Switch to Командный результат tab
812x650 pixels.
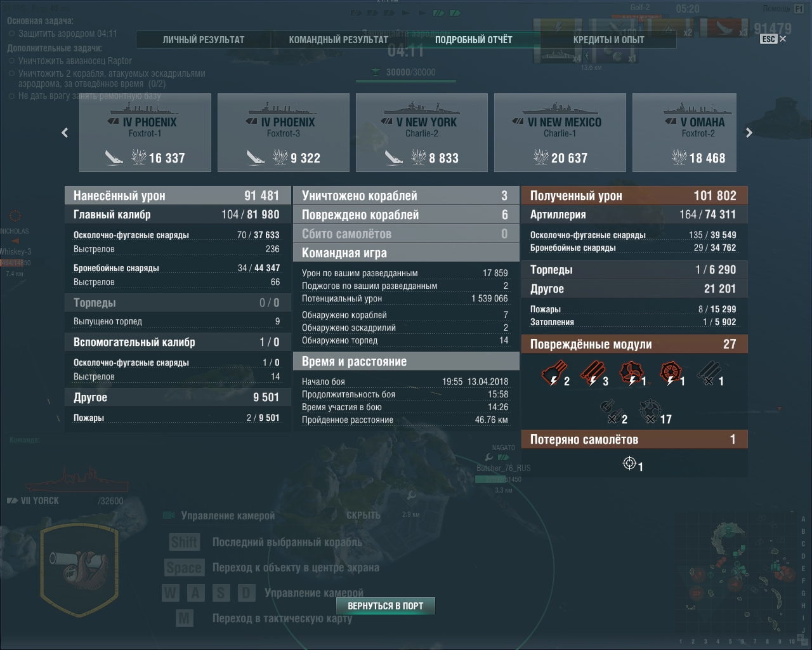pyautogui.click(x=338, y=39)
